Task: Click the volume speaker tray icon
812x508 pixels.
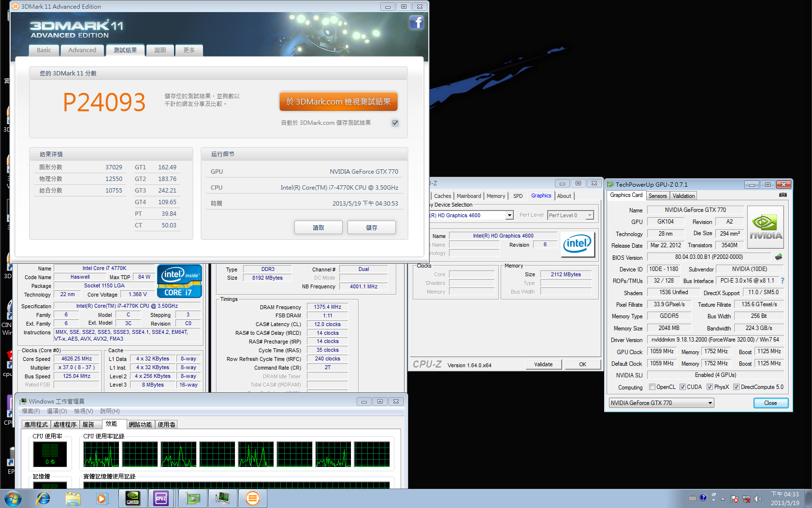Action: tap(757, 498)
